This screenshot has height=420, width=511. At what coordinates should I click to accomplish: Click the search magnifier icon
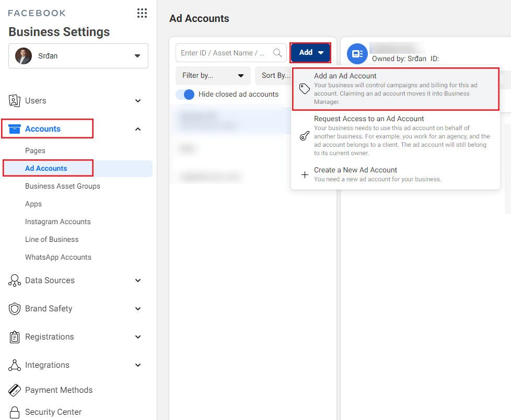point(277,53)
